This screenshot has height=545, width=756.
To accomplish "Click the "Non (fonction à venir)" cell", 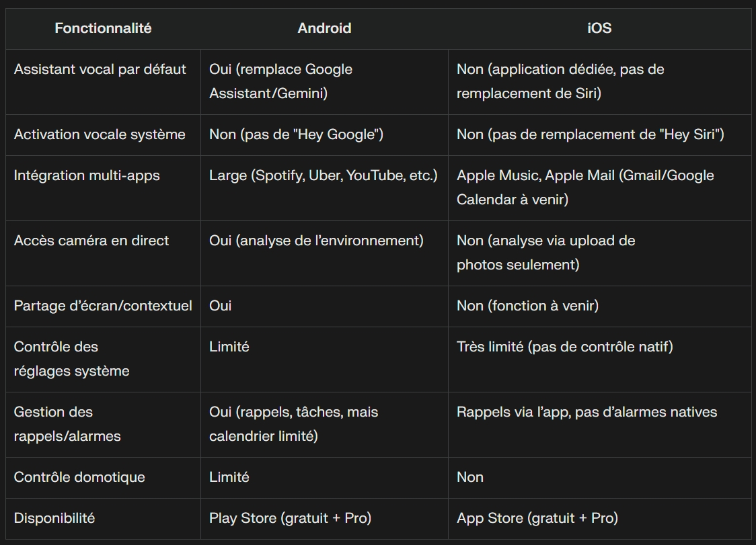I will coord(527,306).
